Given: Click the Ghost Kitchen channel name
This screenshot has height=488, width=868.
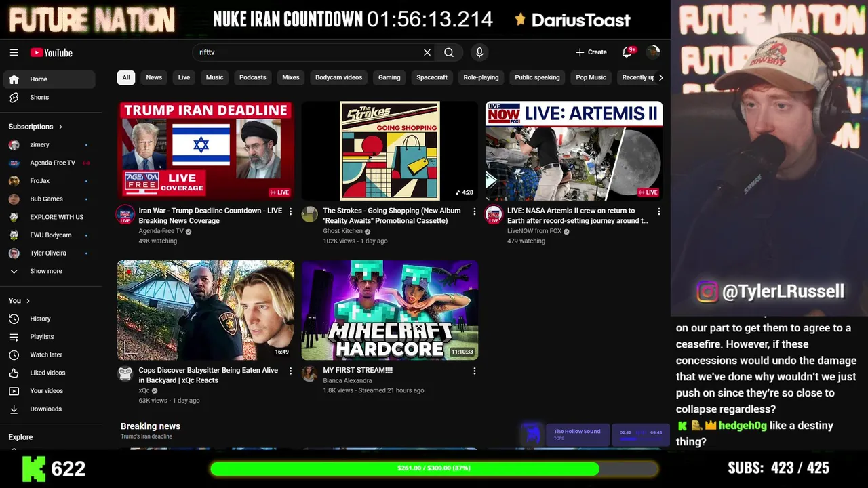Looking at the screenshot, I should pyautogui.click(x=342, y=231).
